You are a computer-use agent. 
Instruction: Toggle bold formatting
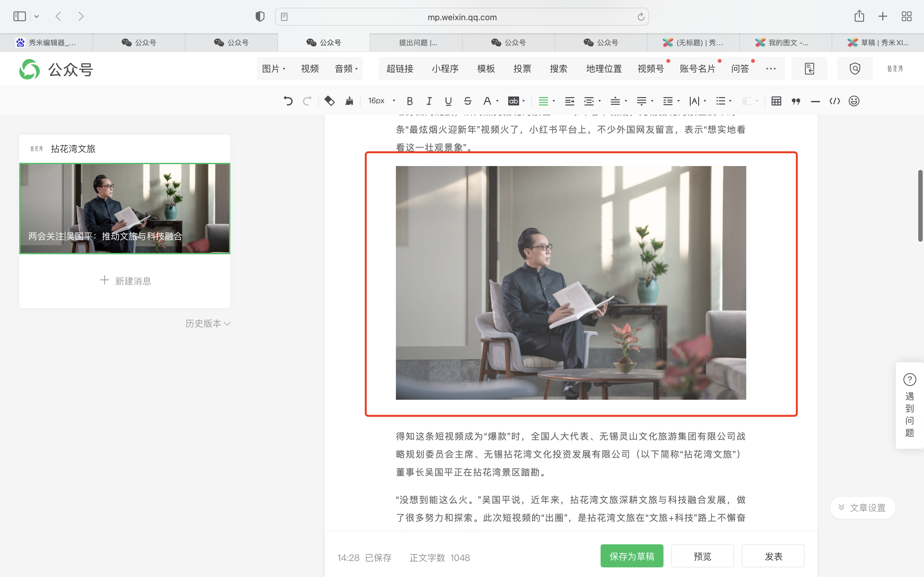pyautogui.click(x=410, y=101)
